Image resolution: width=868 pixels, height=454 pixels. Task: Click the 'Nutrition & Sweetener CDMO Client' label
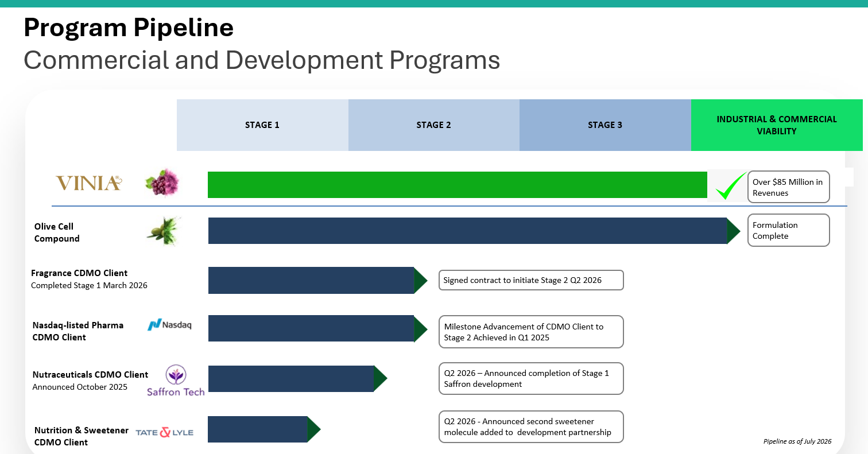[82, 436]
